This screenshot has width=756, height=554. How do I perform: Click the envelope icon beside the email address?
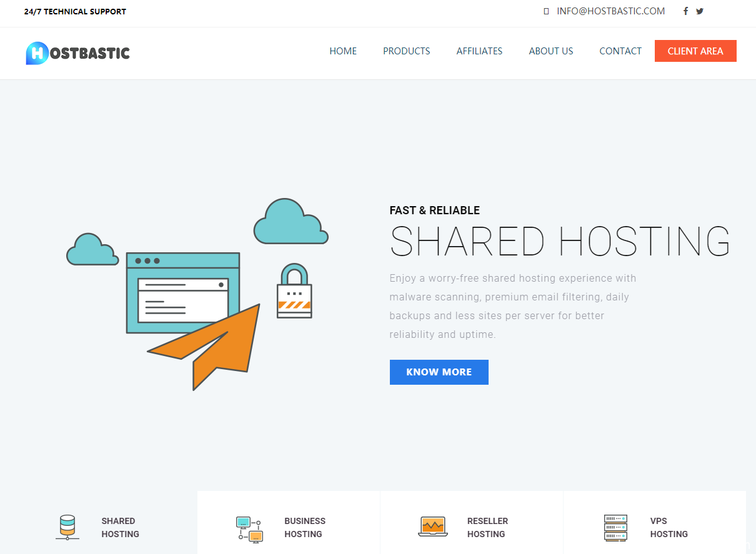546,11
